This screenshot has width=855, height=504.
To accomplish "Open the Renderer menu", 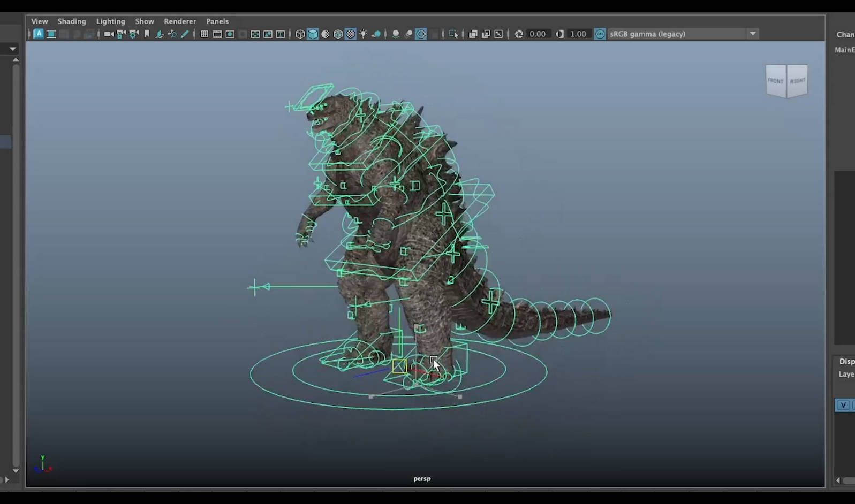I will coord(180,21).
